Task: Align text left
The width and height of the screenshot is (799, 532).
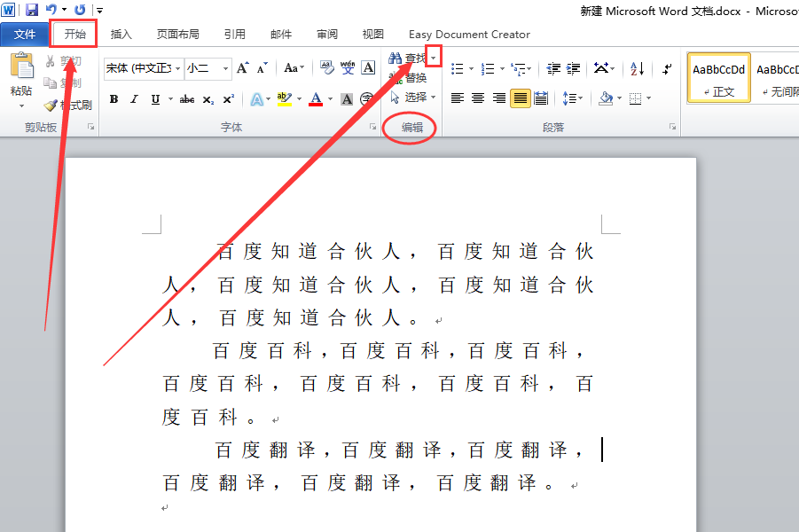Action: pos(457,98)
